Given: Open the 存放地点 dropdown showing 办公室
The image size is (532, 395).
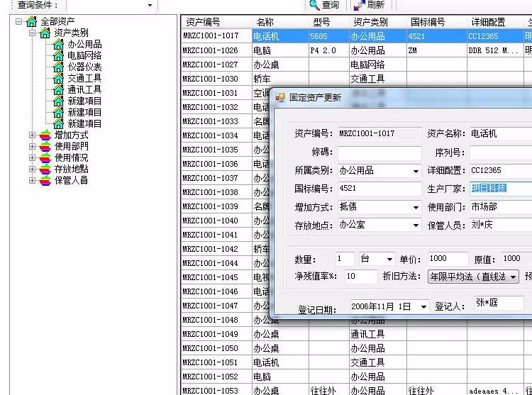Looking at the screenshot, I should 416,226.
